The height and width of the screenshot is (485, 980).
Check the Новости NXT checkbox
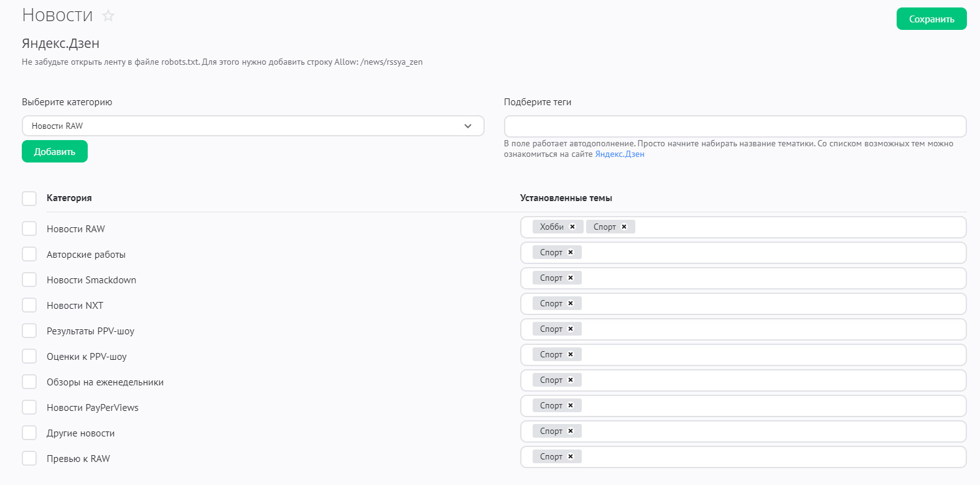pyautogui.click(x=29, y=305)
